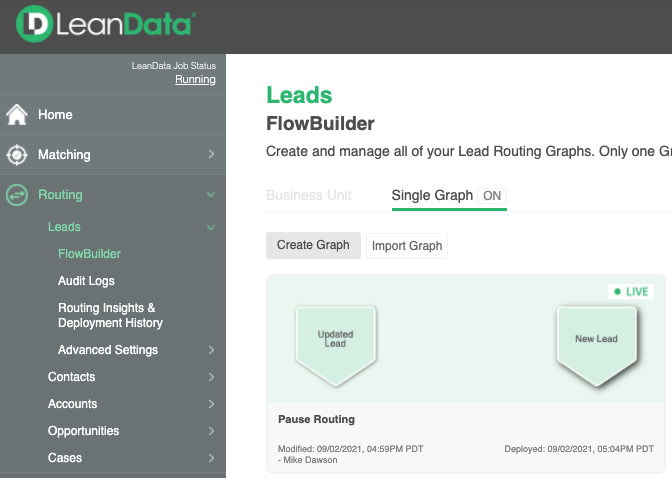Click the New Lead node shape
672x478 pixels.
tap(596, 343)
